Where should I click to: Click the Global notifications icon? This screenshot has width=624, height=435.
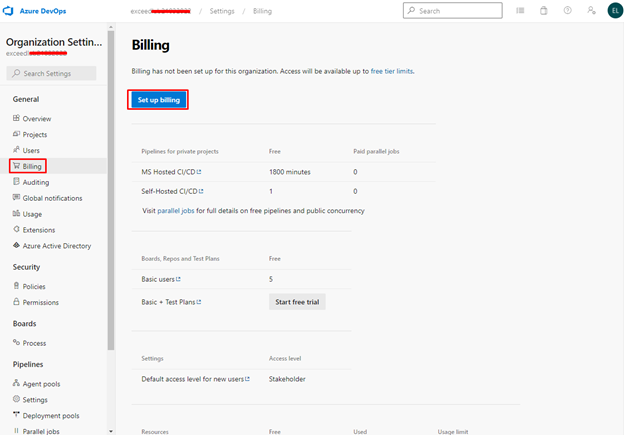tap(16, 197)
